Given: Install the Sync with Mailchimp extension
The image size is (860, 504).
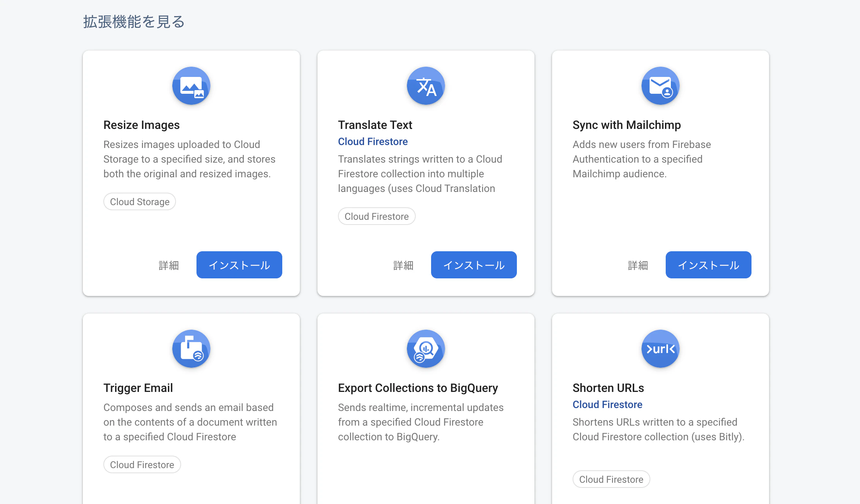Looking at the screenshot, I should tap(709, 265).
